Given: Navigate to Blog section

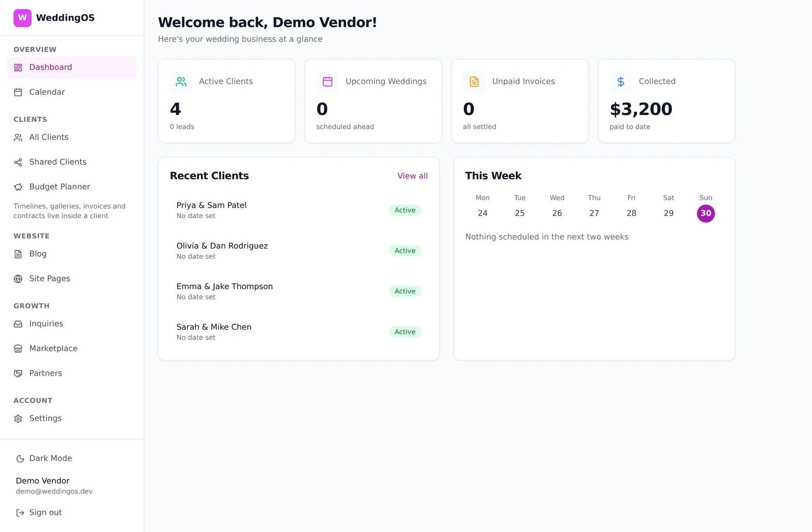Looking at the screenshot, I should pos(72,254).
